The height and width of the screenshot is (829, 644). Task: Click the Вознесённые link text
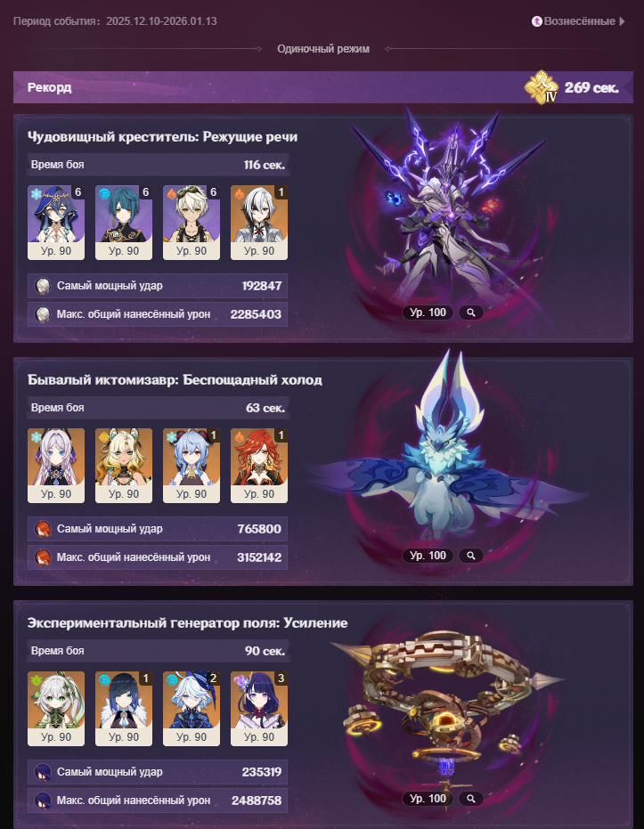[x=580, y=21]
